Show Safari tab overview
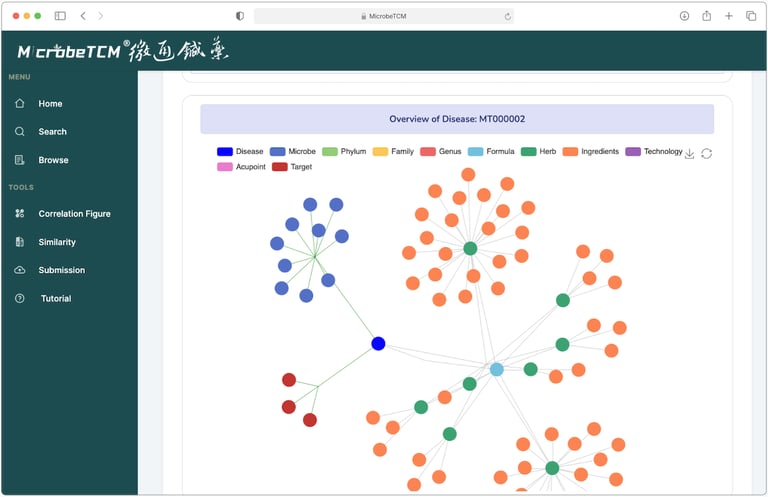Screen dimensions: 768x497 click(x=751, y=16)
